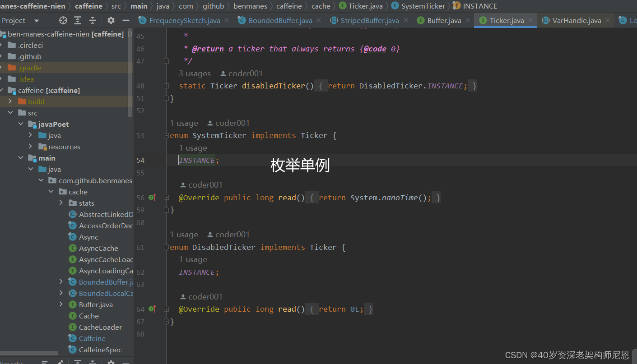Image resolution: width=637 pixels, height=364 pixels.
Task: Click Project tree horizontal scrollbar
Action: click(x=29, y=353)
